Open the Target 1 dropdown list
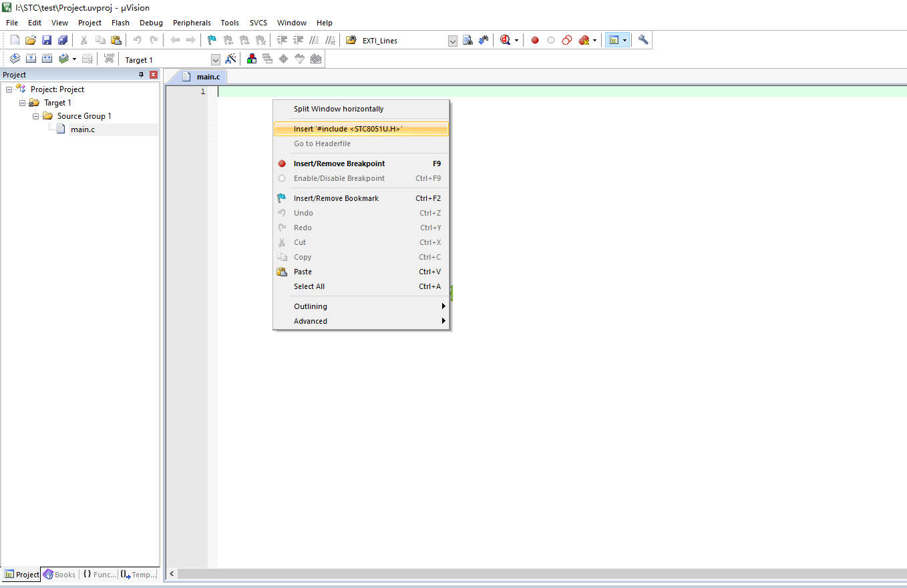907x588 pixels. tap(215, 59)
